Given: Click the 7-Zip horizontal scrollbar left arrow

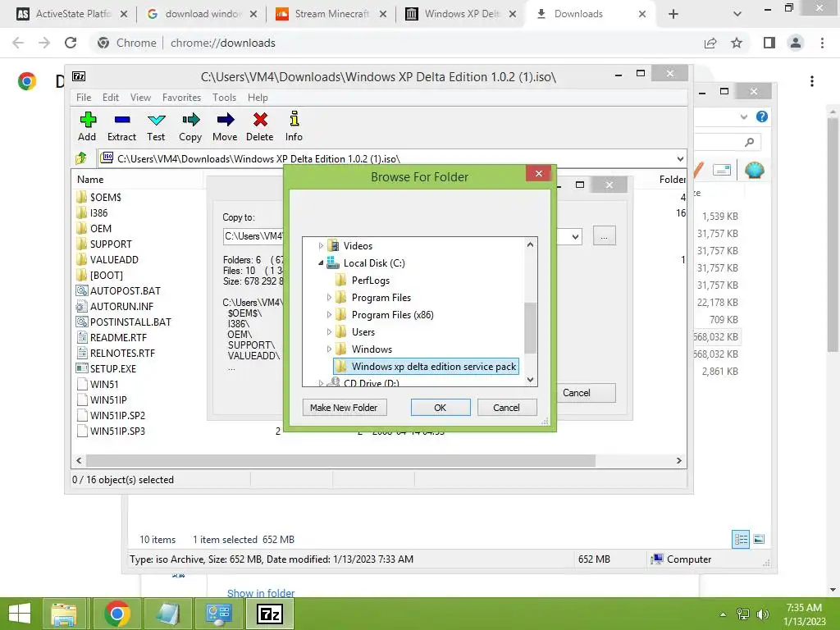Looking at the screenshot, I should coord(80,461).
